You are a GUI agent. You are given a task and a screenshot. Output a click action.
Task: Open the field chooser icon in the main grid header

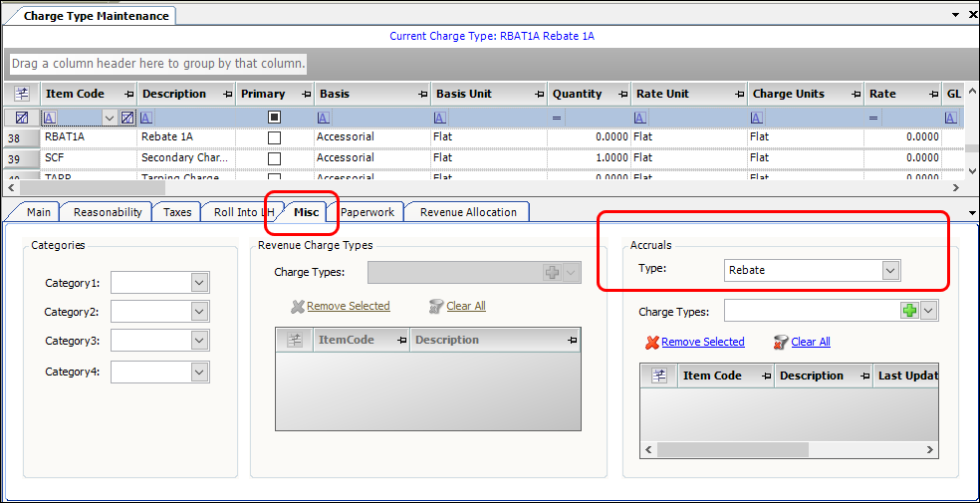pos(21,94)
